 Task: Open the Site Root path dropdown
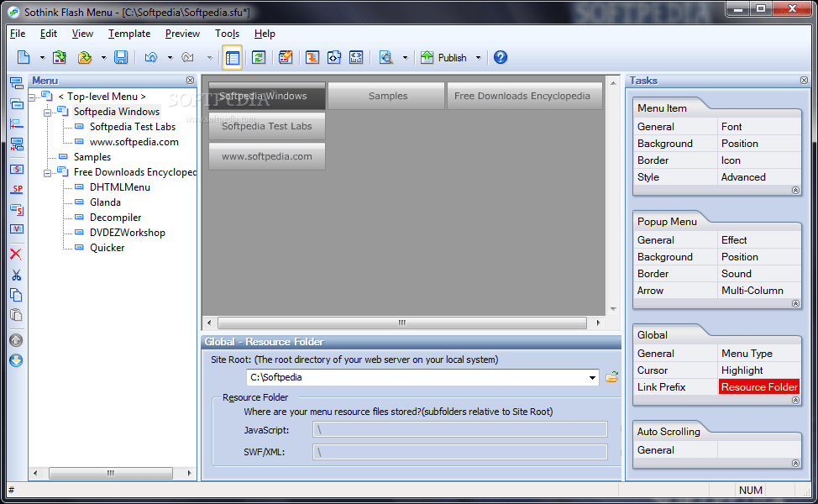pyautogui.click(x=592, y=377)
